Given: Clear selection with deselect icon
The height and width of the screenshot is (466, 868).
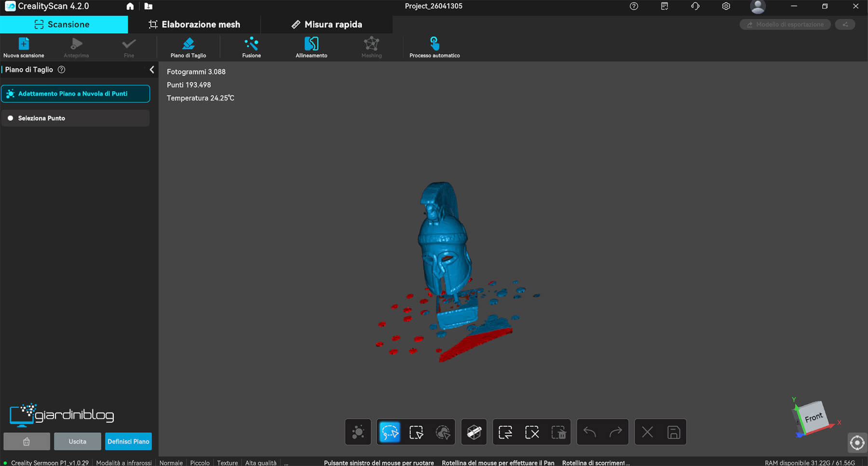Looking at the screenshot, I should coord(532,432).
